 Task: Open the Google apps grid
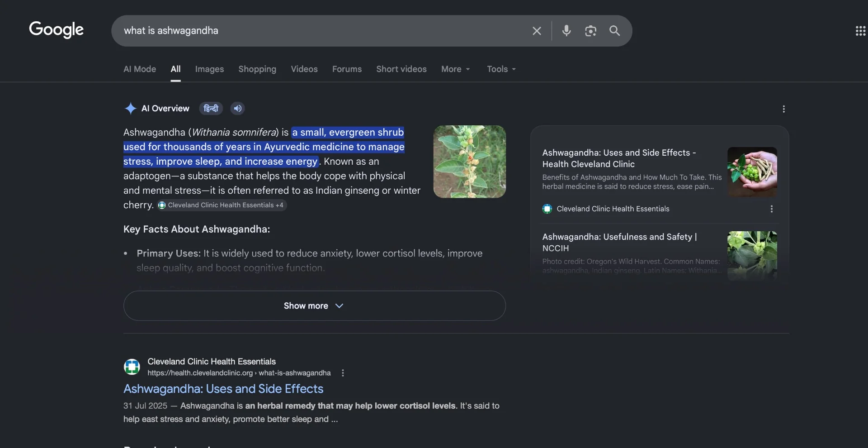pyautogui.click(x=860, y=31)
